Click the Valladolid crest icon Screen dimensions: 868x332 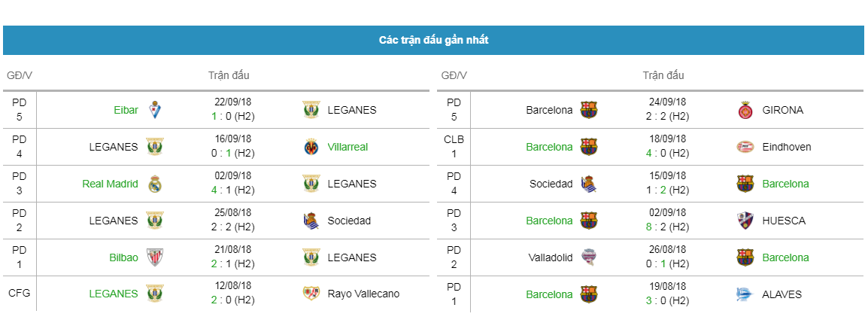point(589,257)
